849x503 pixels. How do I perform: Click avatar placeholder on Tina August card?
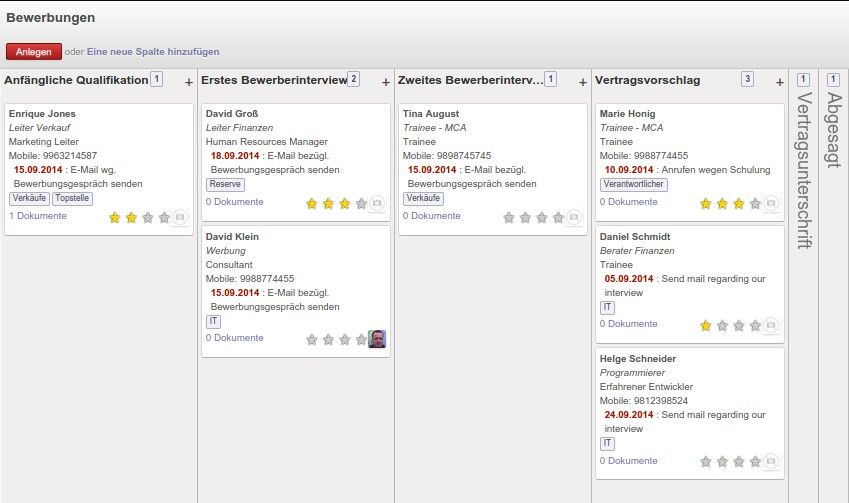click(574, 217)
